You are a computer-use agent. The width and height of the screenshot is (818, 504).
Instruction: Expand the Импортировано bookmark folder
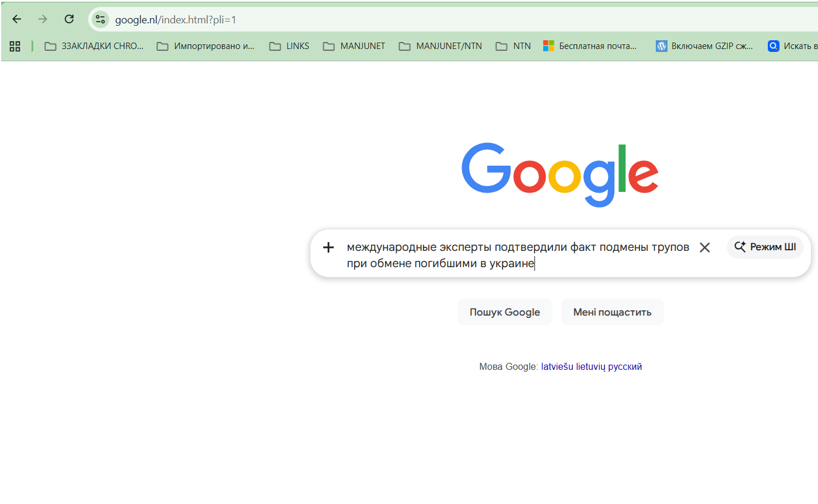(x=206, y=46)
